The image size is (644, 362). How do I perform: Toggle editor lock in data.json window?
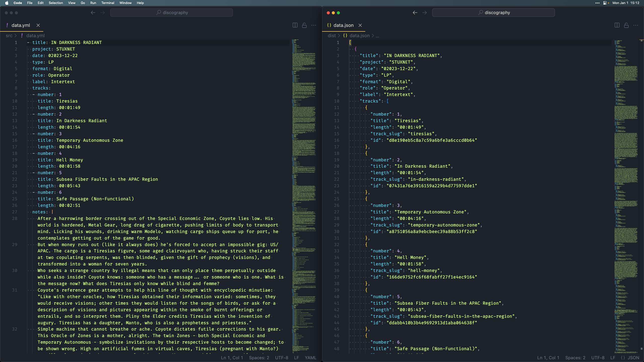[626, 25]
